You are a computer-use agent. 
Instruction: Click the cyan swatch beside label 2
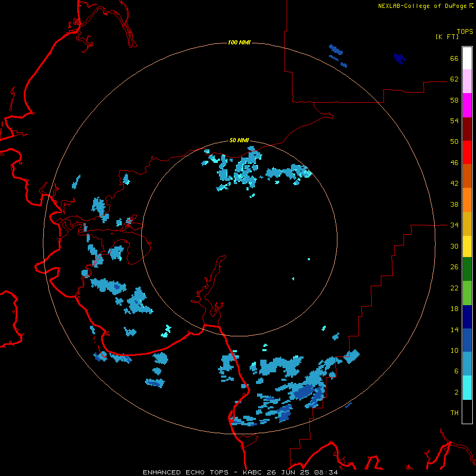(467, 388)
